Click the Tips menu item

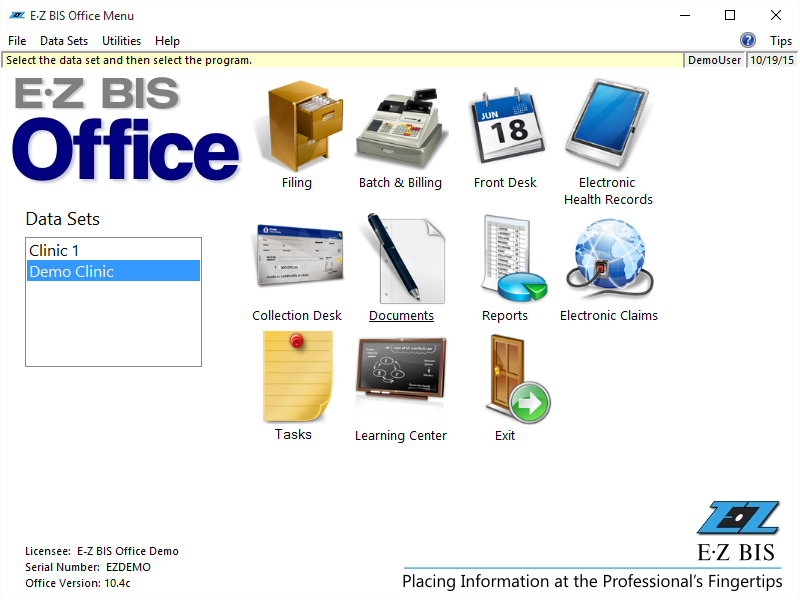tap(781, 41)
